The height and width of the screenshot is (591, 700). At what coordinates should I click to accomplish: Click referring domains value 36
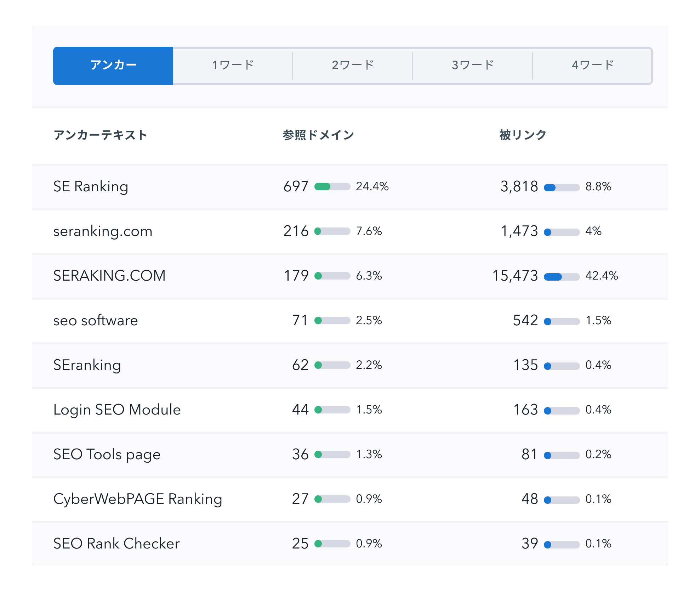[300, 455]
